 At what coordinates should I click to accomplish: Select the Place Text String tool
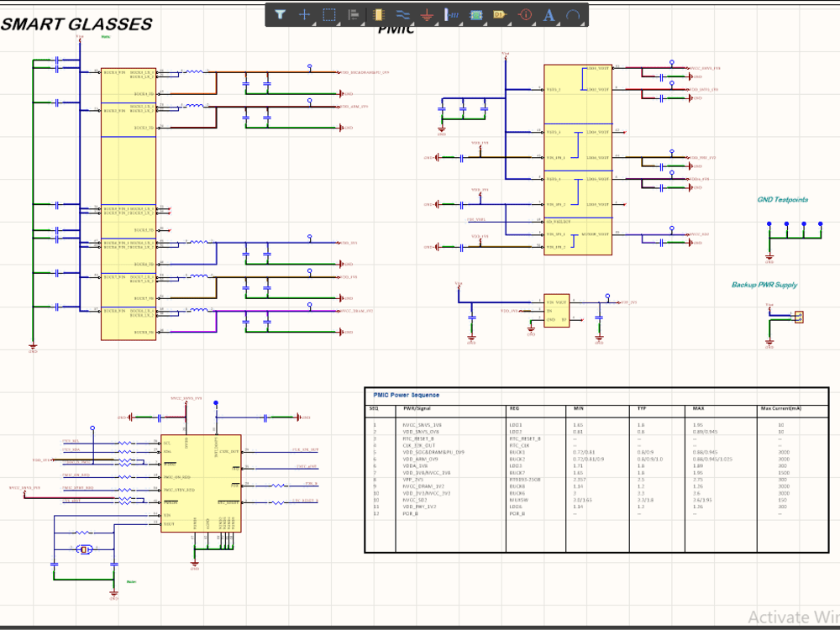(x=548, y=14)
